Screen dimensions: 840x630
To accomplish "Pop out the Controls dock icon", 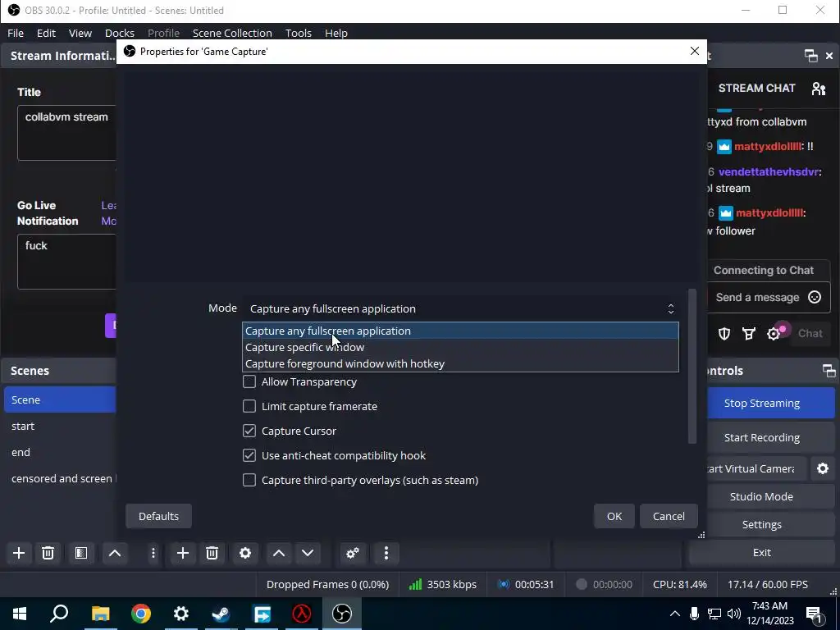I will coord(829,371).
